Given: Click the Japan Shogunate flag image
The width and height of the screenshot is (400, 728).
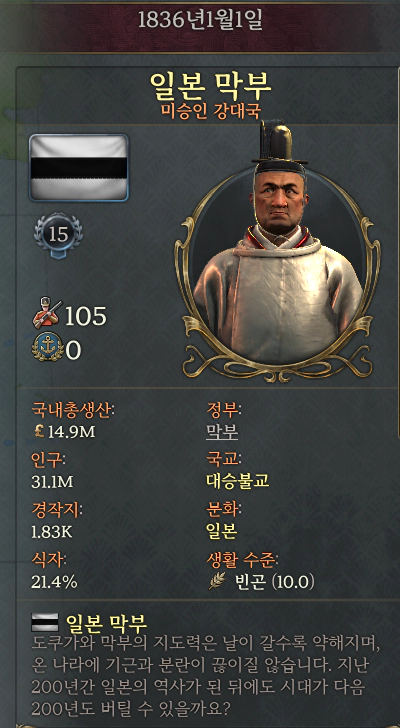Looking at the screenshot, I should pyautogui.click(x=78, y=168).
